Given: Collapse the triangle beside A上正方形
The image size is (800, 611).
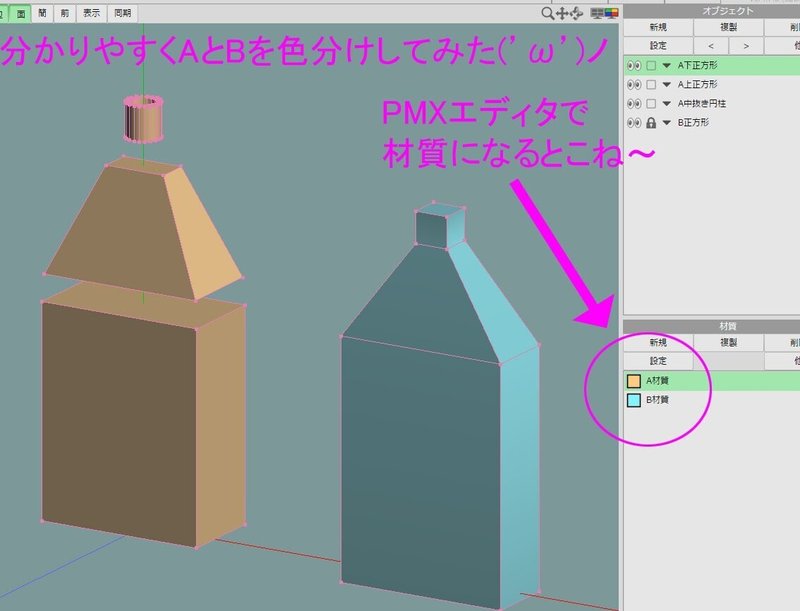Looking at the screenshot, I should pyautogui.click(x=666, y=85).
